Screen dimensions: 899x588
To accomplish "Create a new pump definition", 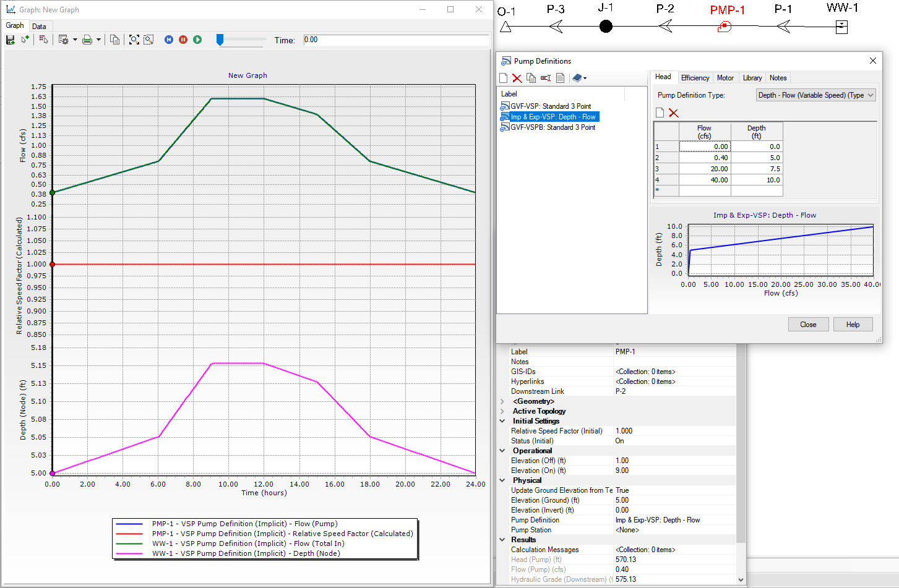I will tap(503, 78).
